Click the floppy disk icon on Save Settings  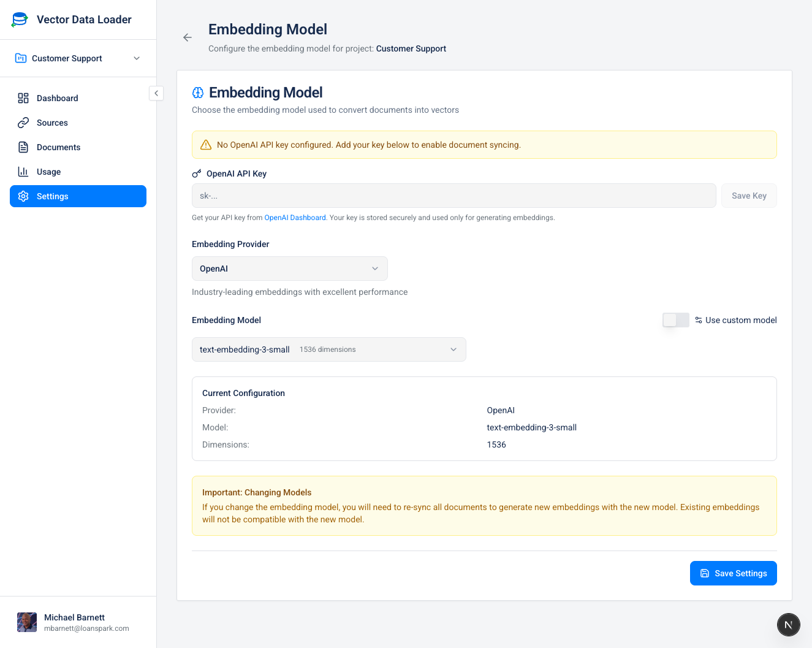point(706,573)
